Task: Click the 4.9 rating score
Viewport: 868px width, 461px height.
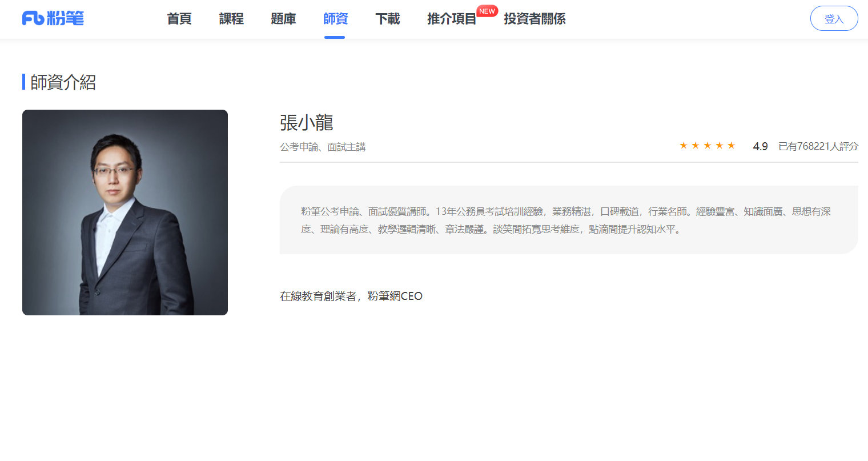Action: coord(760,147)
